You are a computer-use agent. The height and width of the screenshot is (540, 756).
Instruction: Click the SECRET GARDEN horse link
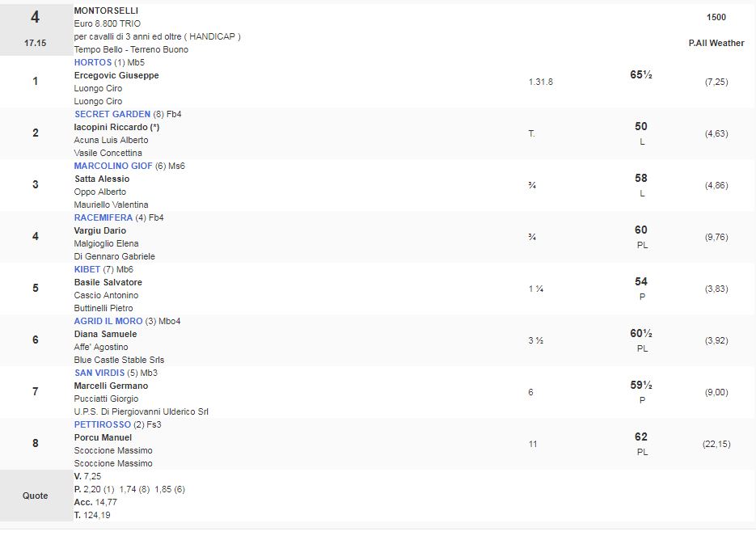pyautogui.click(x=112, y=114)
